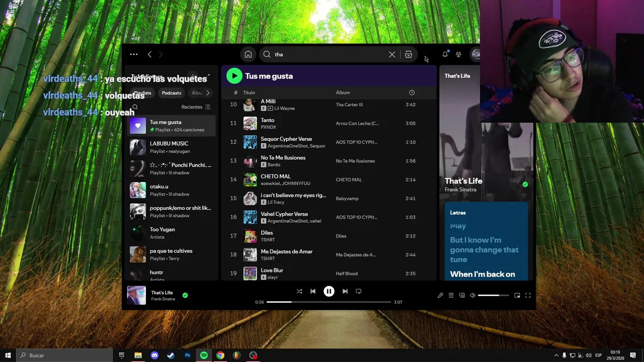644x362 pixels.
Task: Skip to next track
Action: click(345, 291)
